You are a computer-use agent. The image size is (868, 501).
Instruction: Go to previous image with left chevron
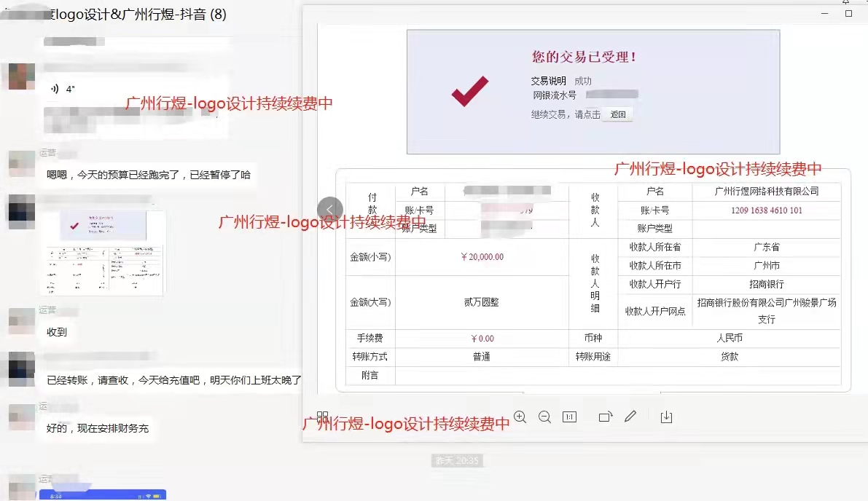[329, 209]
